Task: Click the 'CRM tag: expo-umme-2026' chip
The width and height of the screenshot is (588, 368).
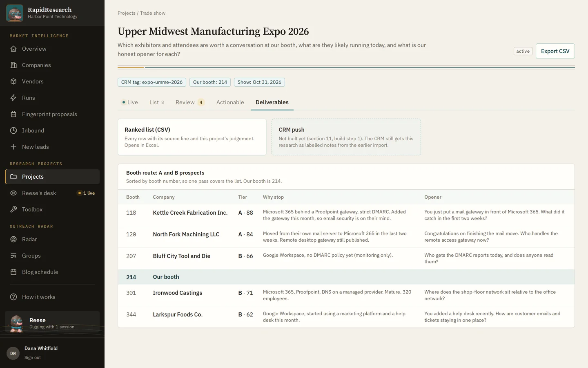Action: tap(152, 82)
